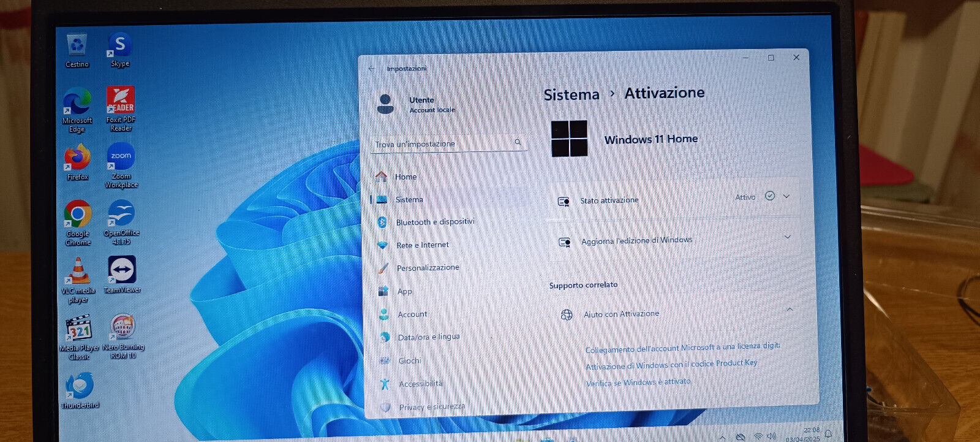This screenshot has width=980, height=442.
Task: Open Wi-Fi network tray icon
Action: click(x=758, y=436)
